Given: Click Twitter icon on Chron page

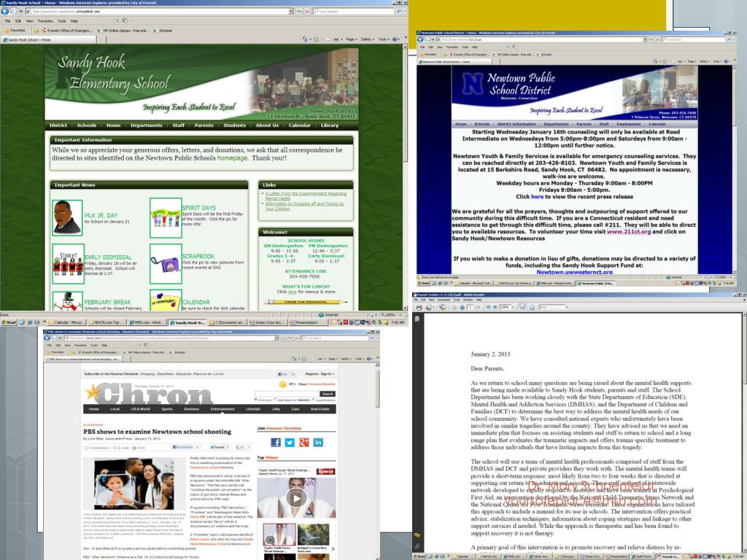Looking at the screenshot, I should 290,443.
